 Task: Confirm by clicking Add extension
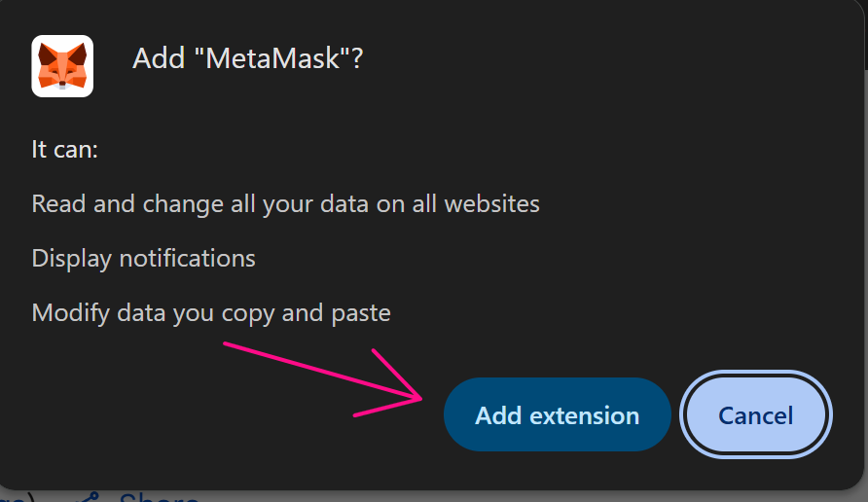[x=557, y=415]
